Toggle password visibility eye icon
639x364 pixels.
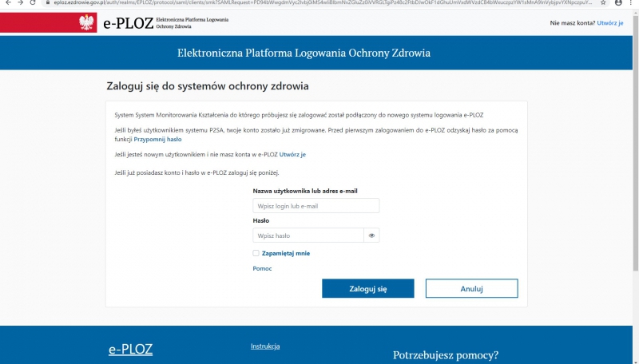coord(371,235)
